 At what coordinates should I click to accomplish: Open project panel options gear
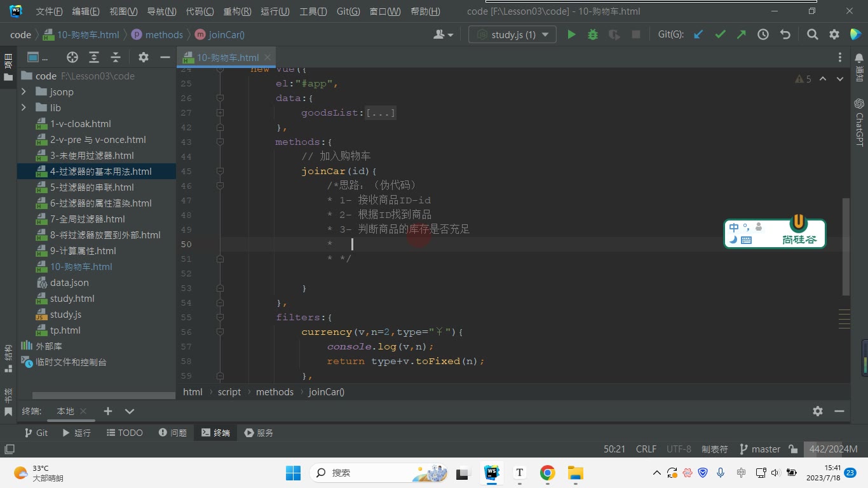[144, 57]
